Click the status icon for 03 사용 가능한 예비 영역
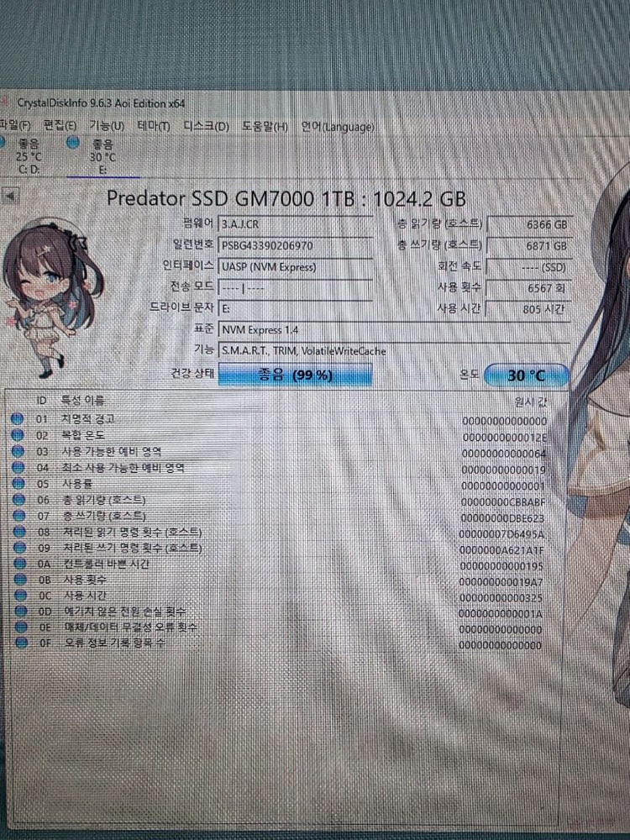The width and height of the screenshot is (630, 840). coord(18,451)
